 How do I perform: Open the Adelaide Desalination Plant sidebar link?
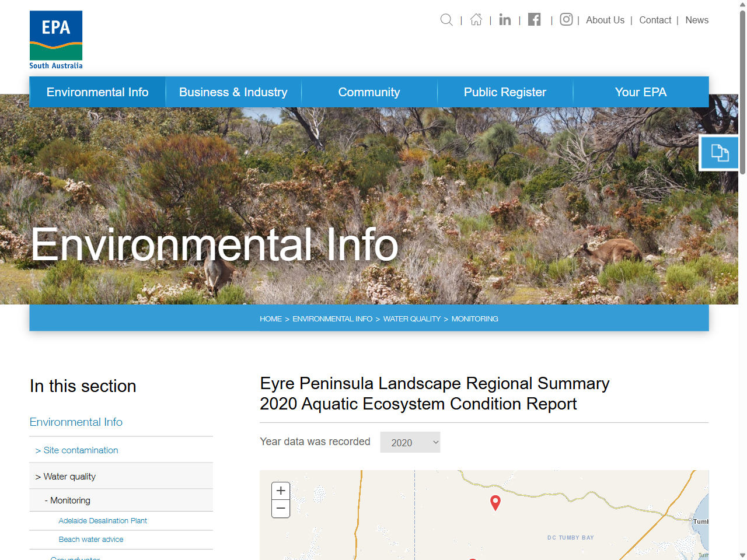[x=103, y=520]
